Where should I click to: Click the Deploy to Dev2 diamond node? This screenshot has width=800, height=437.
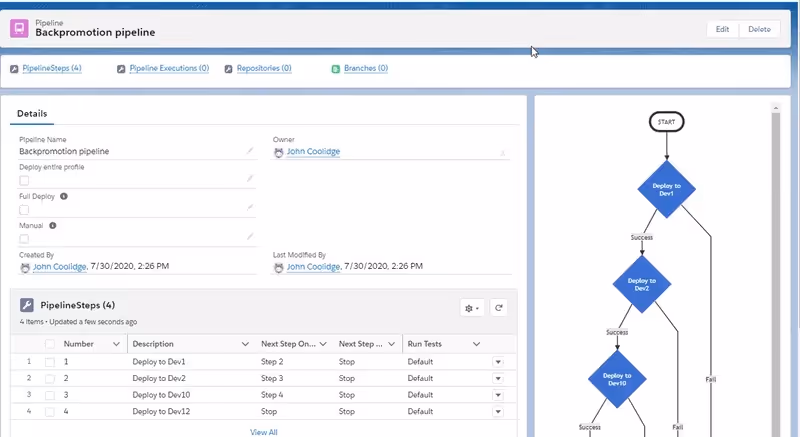click(642, 284)
